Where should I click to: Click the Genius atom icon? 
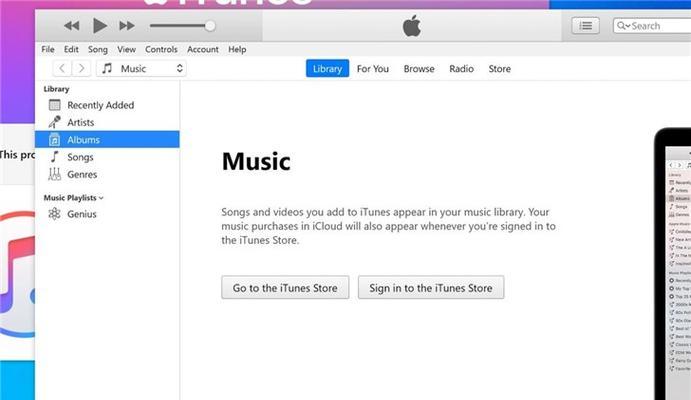[55, 214]
